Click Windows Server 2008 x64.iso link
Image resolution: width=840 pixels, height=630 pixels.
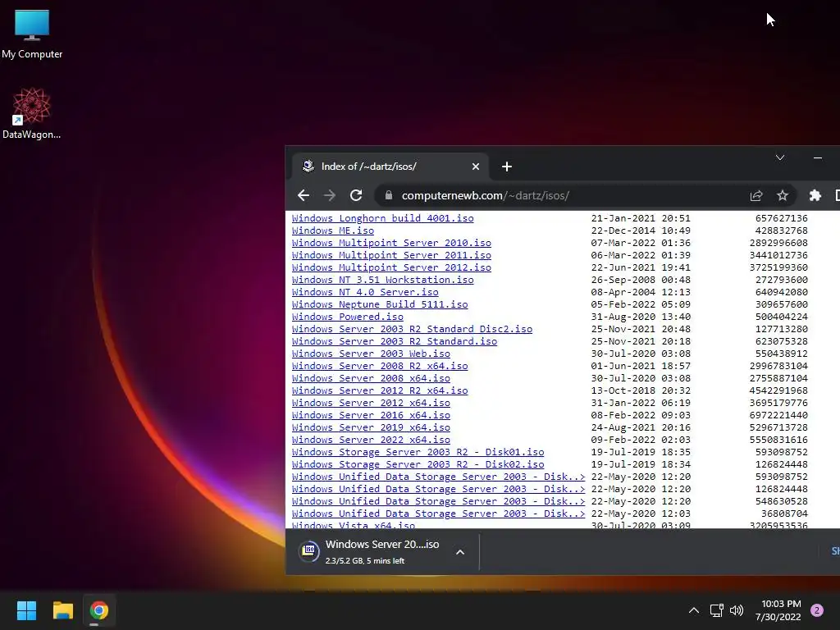coord(371,378)
